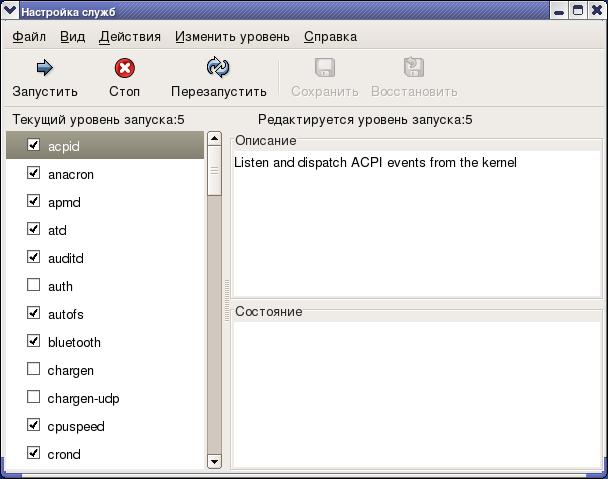
Task: Select the atd service name
Action: coord(57,230)
